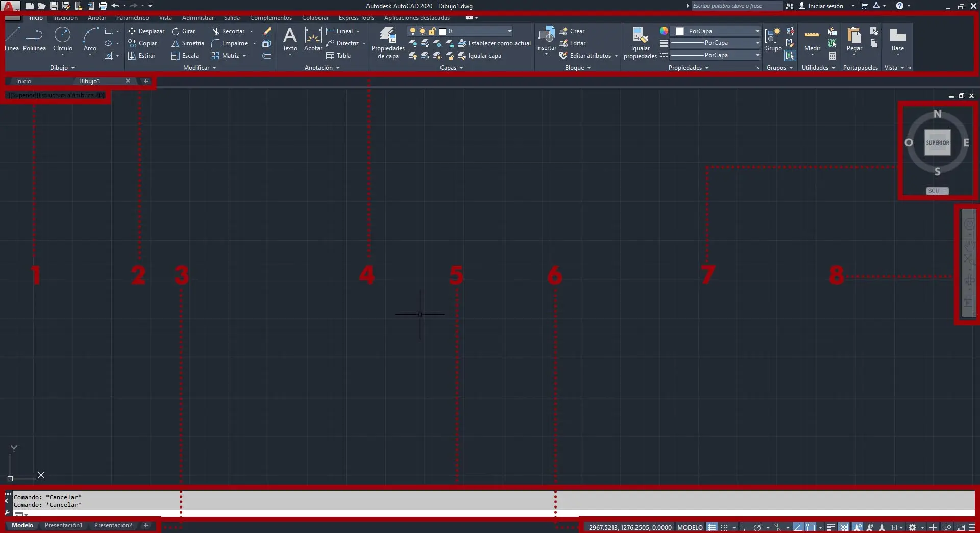Open the Texto tool
The height and width of the screenshot is (533, 980).
click(x=289, y=41)
